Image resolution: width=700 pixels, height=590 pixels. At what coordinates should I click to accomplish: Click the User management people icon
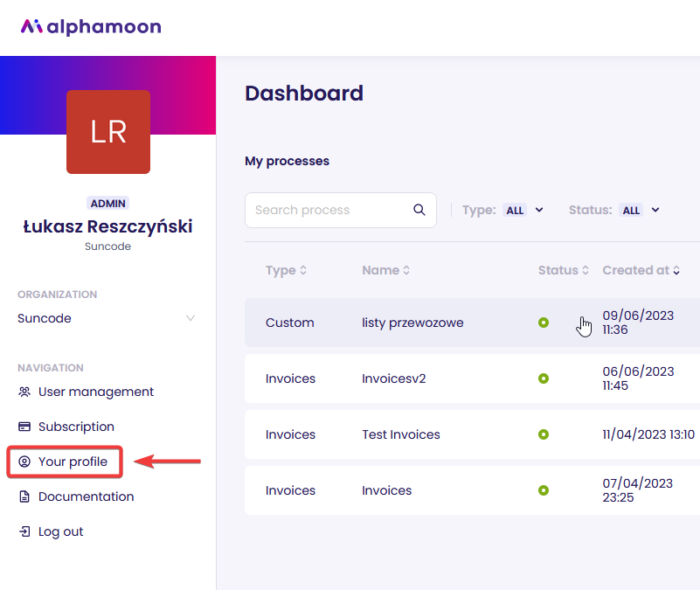[x=24, y=392]
